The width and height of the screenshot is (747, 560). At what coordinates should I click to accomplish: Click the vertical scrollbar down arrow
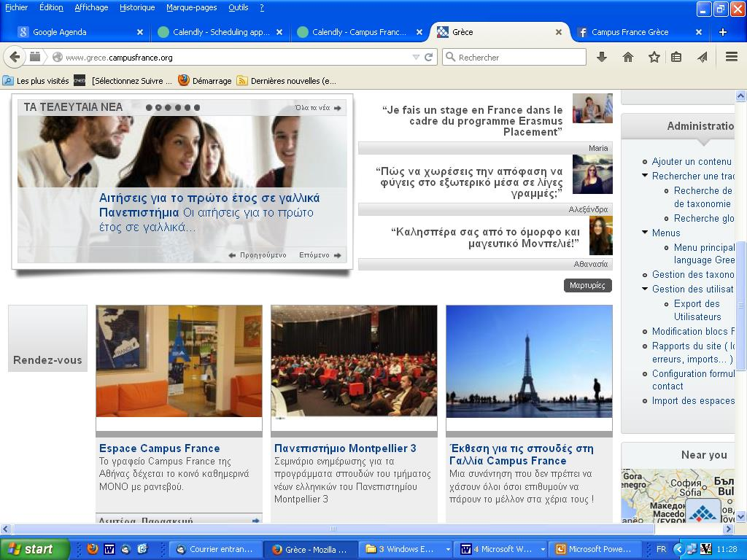[x=740, y=517]
